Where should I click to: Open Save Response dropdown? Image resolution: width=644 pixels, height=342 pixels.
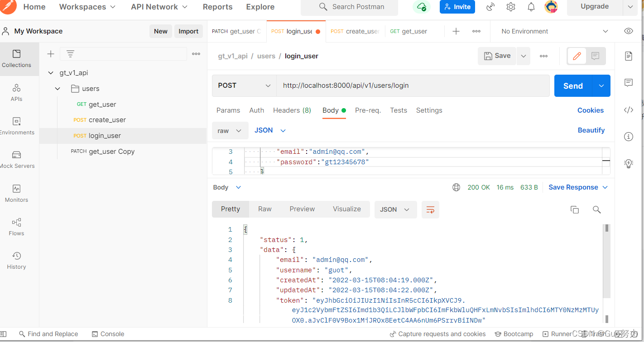tap(578, 187)
